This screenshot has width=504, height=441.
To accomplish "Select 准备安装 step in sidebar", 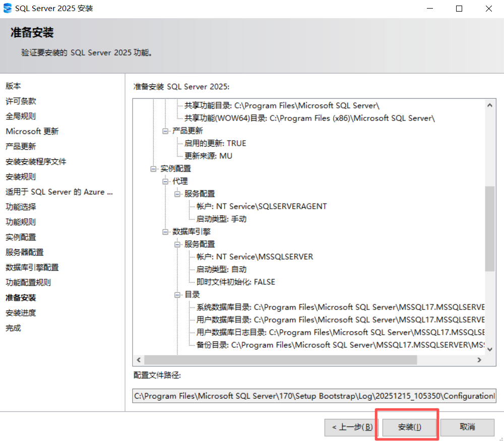I will tap(21, 297).
